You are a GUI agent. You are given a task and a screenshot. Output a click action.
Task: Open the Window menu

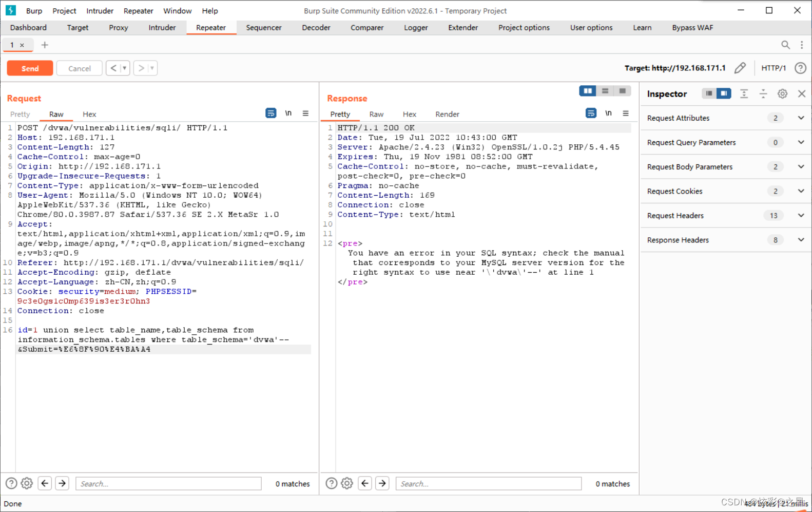(177, 11)
